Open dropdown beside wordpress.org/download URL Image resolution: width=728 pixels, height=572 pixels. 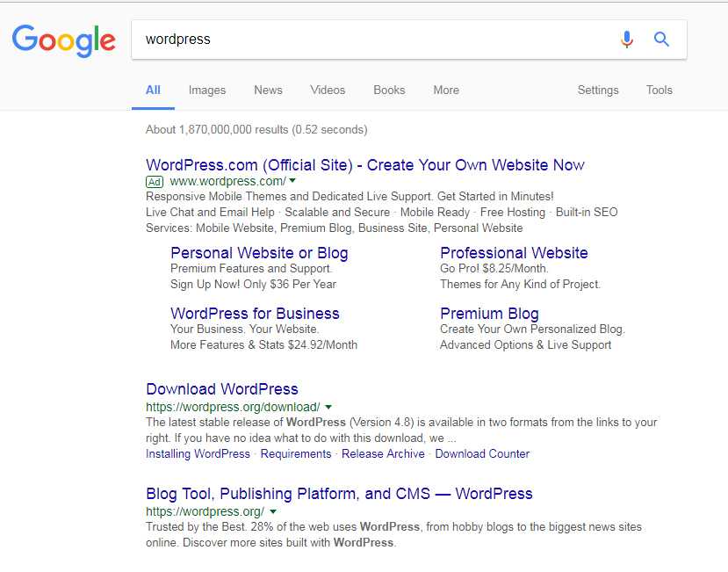328,407
